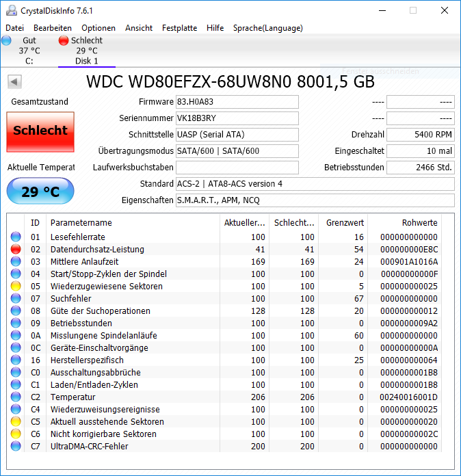Screen dimensions: 461x476
Task: Go to previous disk with left arrow
Action: point(14,81)
